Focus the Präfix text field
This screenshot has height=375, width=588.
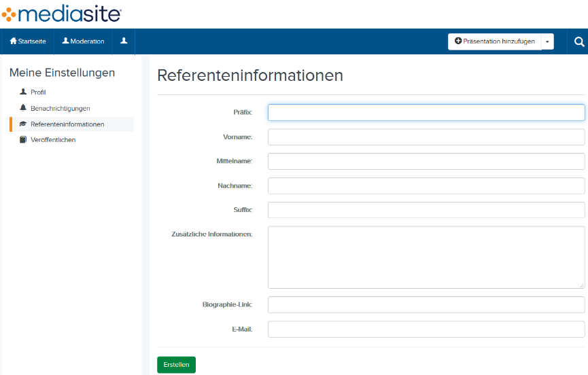[x=426, y=112]
